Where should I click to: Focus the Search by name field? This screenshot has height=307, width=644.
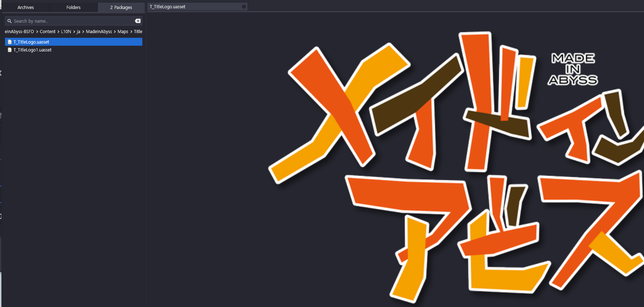click(x=73, y=21)
